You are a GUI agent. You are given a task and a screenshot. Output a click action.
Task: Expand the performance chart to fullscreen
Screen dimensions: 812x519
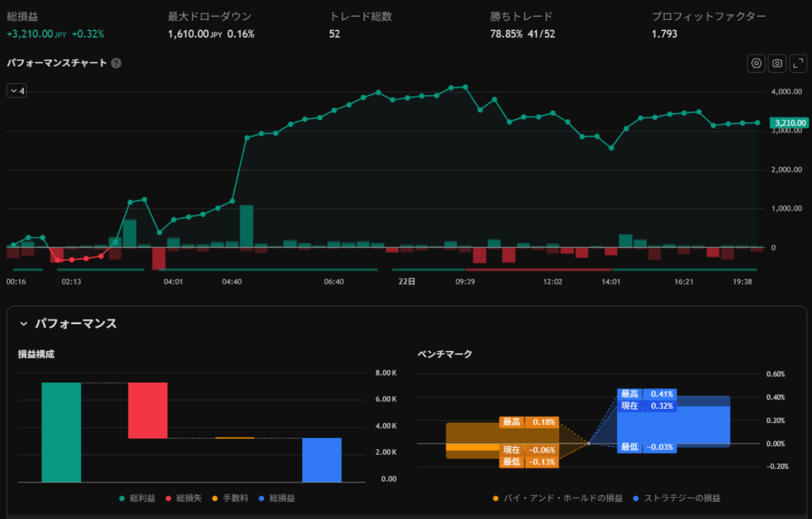[x=797, y=63]
